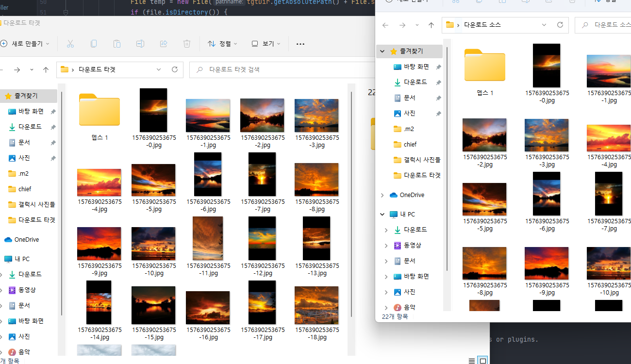Expand 다운로드 chevron under 내 PC in 다운로드 소스 sidebar
Image resolution: width=631 pixels, height=364 pixels.
(386, 230)
